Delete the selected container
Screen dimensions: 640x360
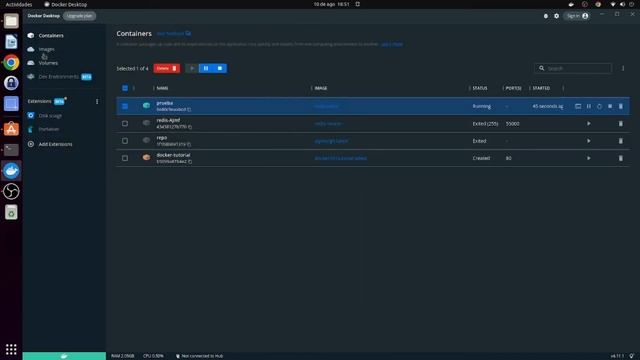point(167,68)
